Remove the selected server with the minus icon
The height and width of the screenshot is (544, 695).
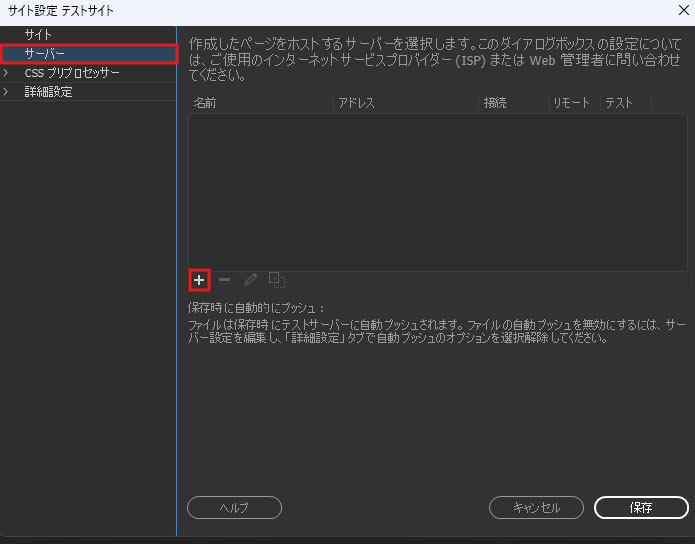(225, 280)
